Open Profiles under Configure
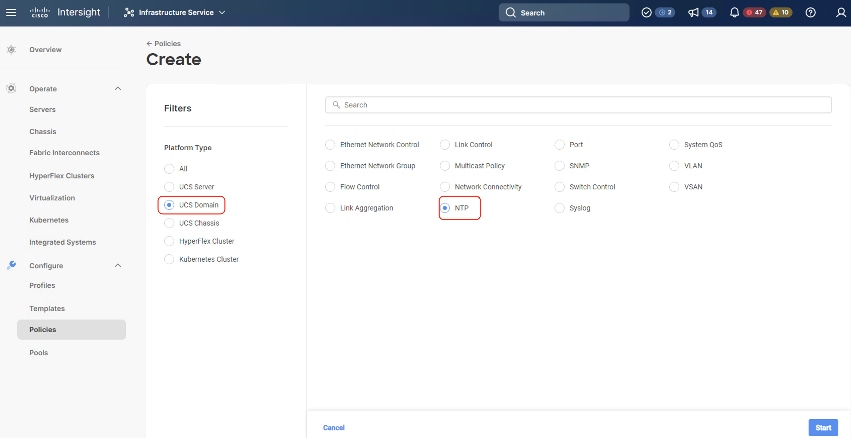 pos(42,285)
